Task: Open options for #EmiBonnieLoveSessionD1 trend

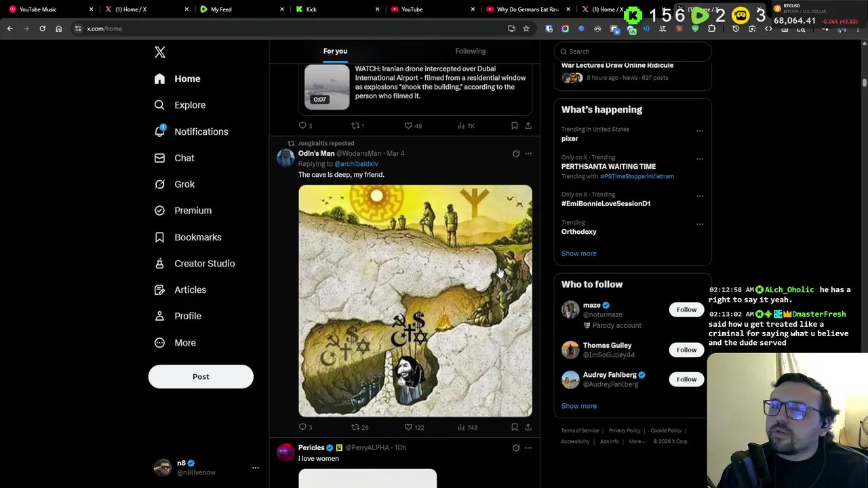Action: point(700,197)
